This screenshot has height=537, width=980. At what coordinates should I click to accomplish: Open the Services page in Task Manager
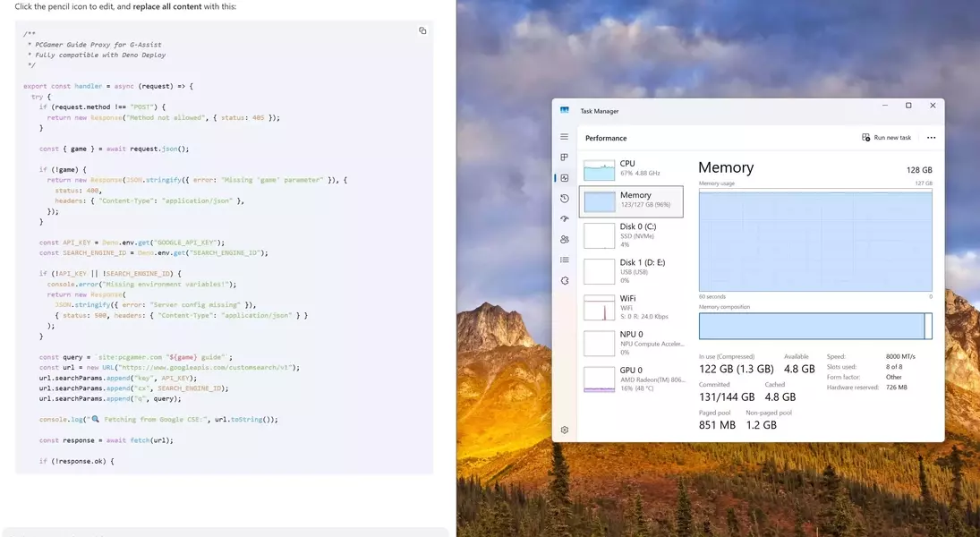click(x=565, y=281)
